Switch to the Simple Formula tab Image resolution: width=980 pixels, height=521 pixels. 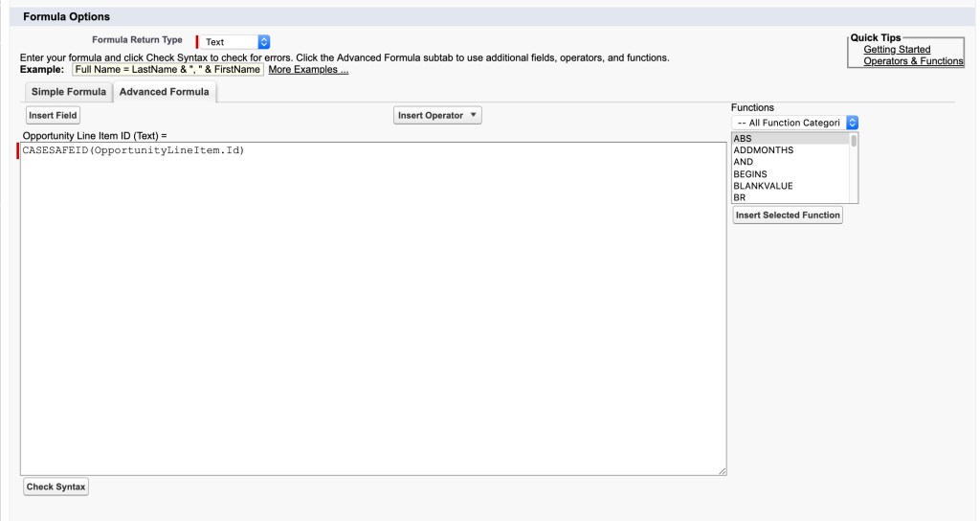(x=65, y=92)
